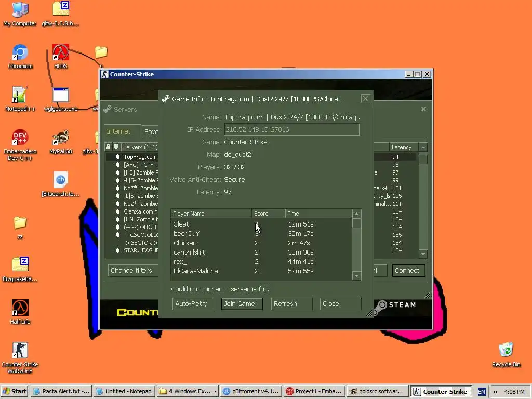Click the EN language indicator in tray
This screenshot has height=399, width=532.
coord(482,392)
